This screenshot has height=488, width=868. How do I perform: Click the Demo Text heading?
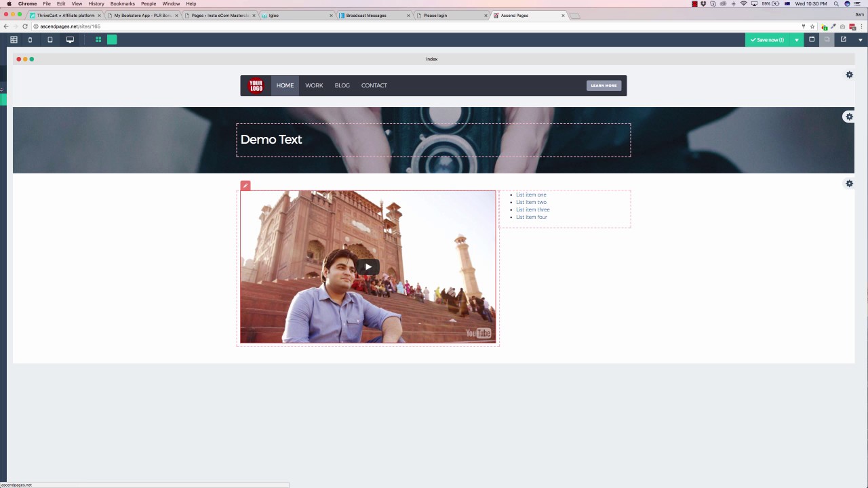[271, 140]
